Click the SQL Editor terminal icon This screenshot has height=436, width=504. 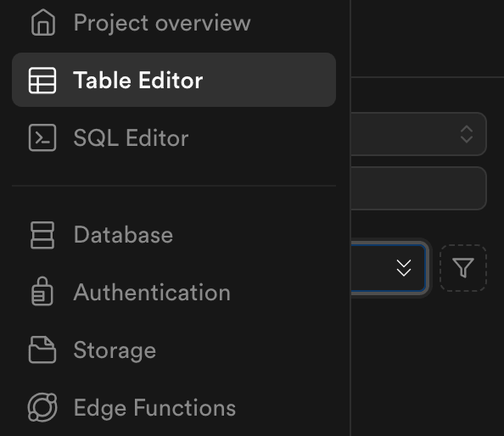point(42,137)
